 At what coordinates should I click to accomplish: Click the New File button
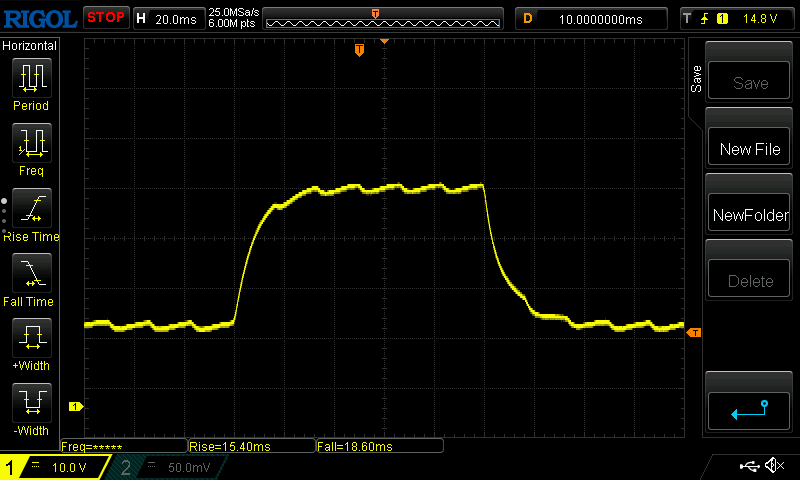(x=749, y=147)
